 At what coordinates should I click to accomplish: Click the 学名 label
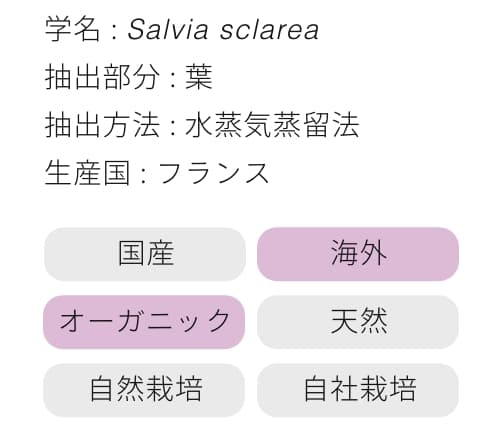click(72, 29)
